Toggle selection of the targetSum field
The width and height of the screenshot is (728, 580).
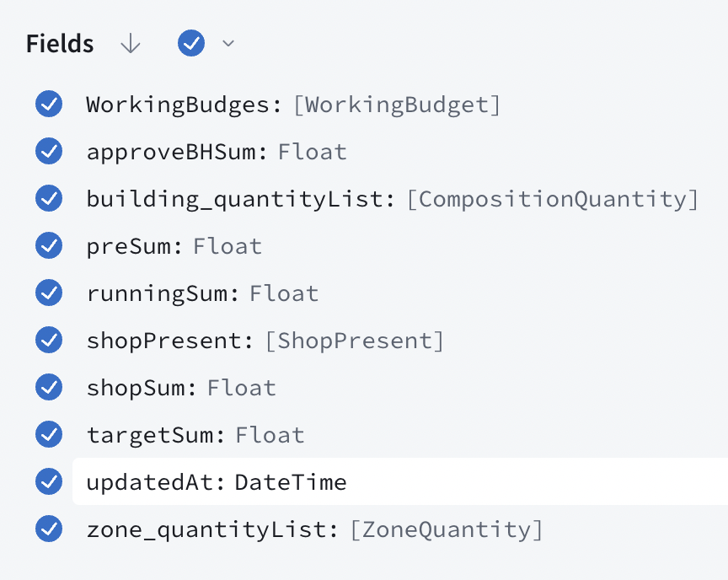point(49,435)
